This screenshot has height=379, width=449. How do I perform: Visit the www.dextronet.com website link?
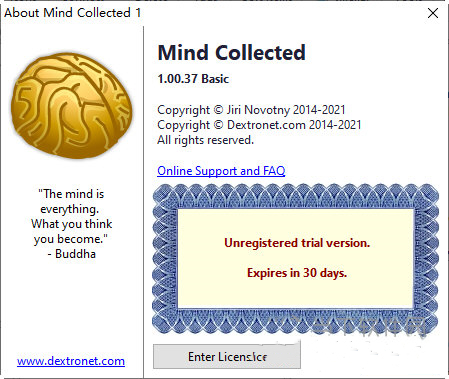(71, 361)
